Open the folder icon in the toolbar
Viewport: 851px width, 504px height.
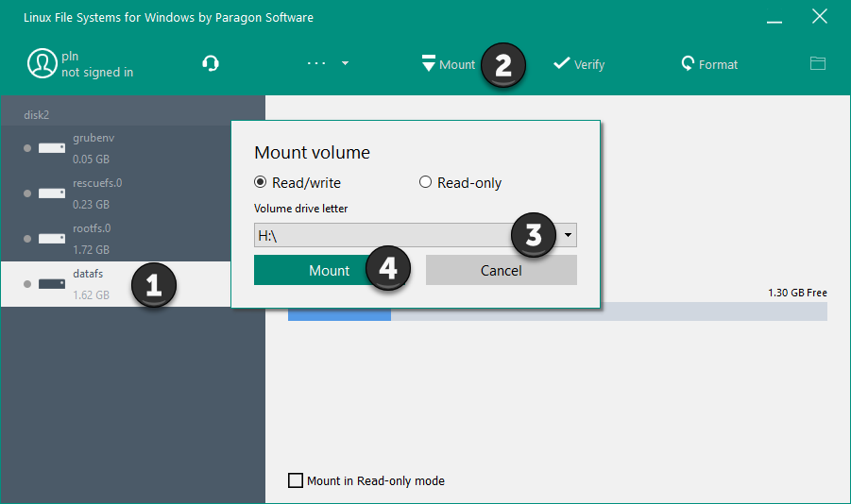818,63
